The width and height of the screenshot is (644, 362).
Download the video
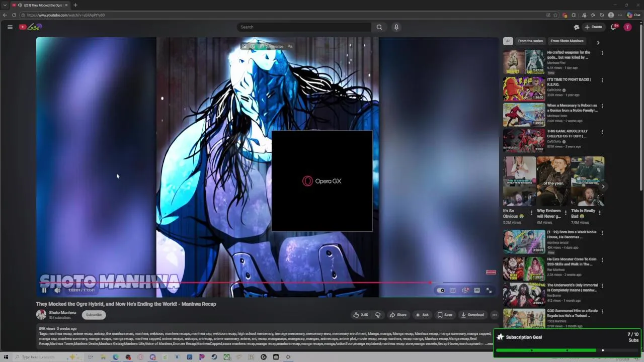click(x=472, y=315)
